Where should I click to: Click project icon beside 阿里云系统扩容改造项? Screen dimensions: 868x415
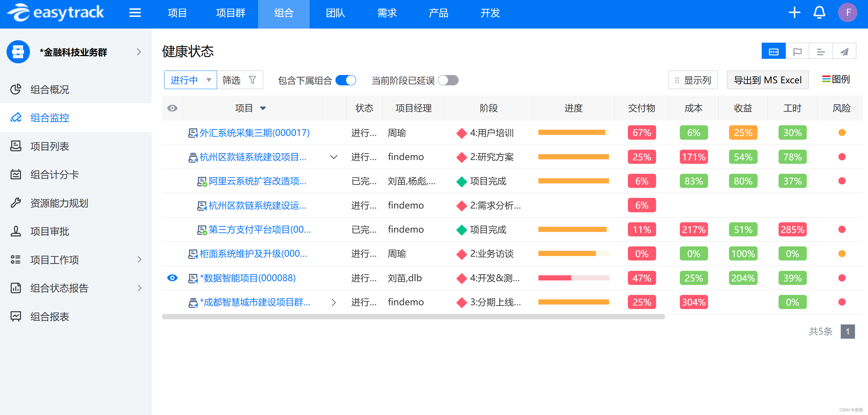[202, 181]
